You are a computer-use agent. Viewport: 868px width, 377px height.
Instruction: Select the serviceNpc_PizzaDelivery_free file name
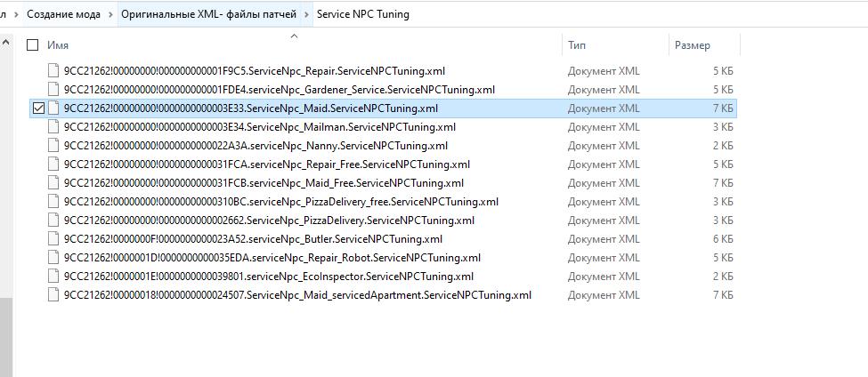(280, 202)
